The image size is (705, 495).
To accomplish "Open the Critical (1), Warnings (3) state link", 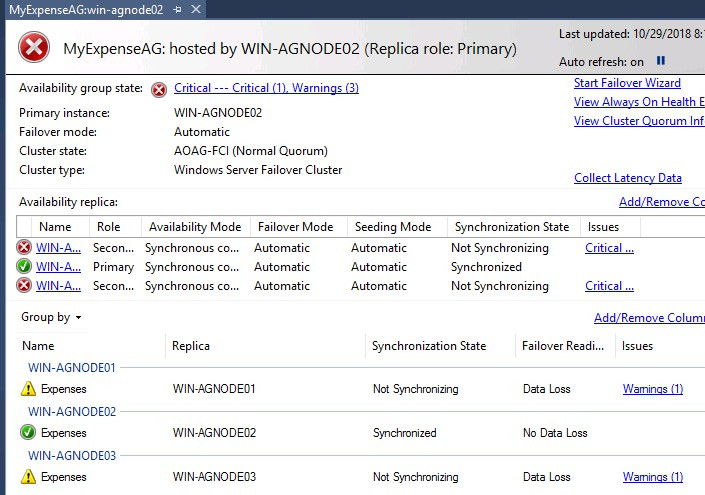I will (266, 88).
